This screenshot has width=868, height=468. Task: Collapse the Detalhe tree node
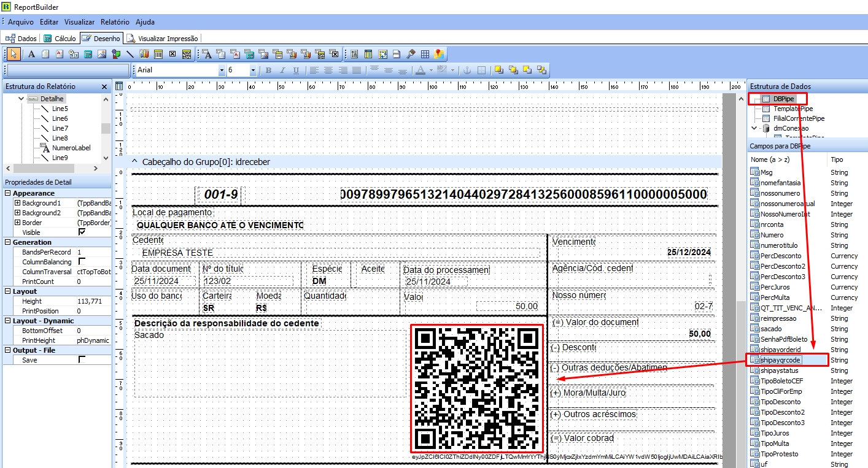[x=21, y=99]
